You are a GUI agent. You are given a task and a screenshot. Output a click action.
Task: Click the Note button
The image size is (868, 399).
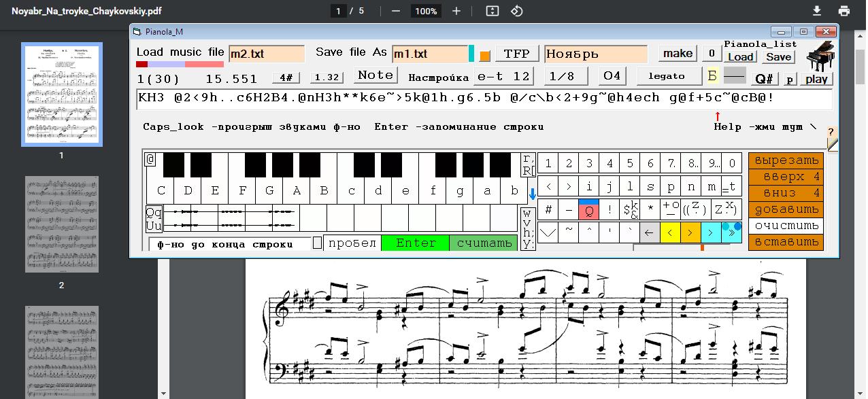click(375, 75)
